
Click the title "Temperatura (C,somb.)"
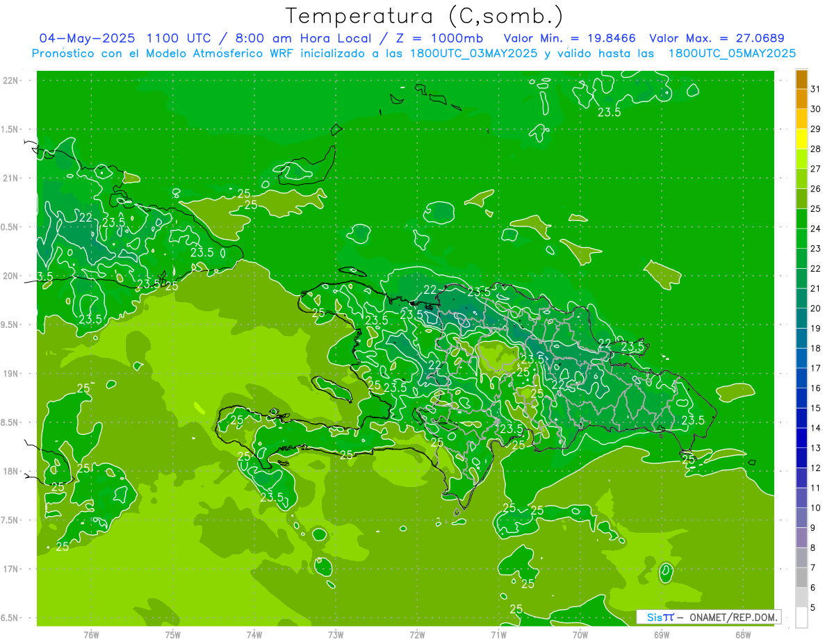point(425,16)
